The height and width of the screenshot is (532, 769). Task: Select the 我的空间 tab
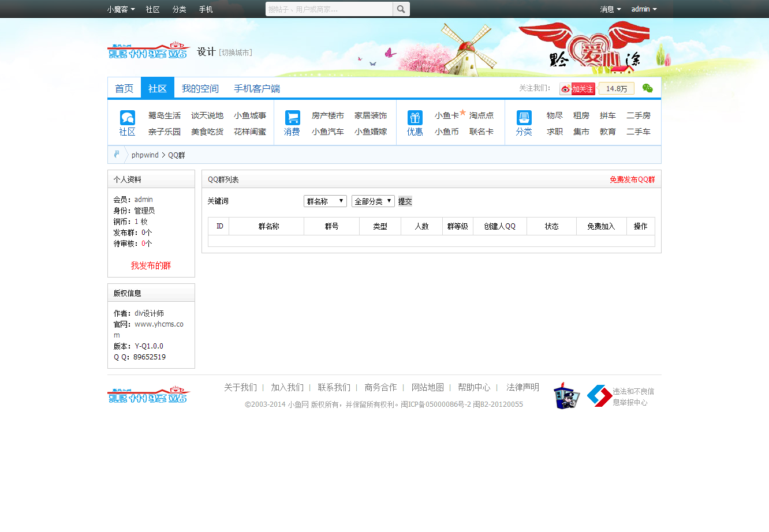tap(200, 88)
